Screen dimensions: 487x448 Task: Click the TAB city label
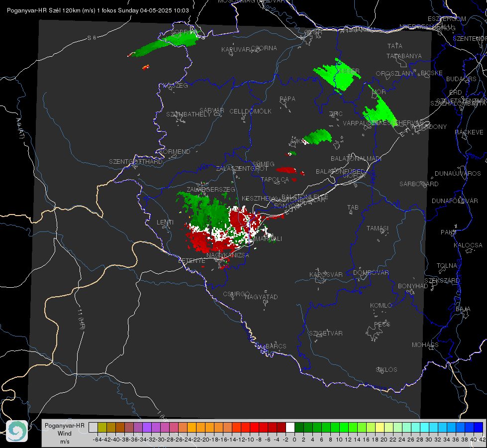pos(353,208)
